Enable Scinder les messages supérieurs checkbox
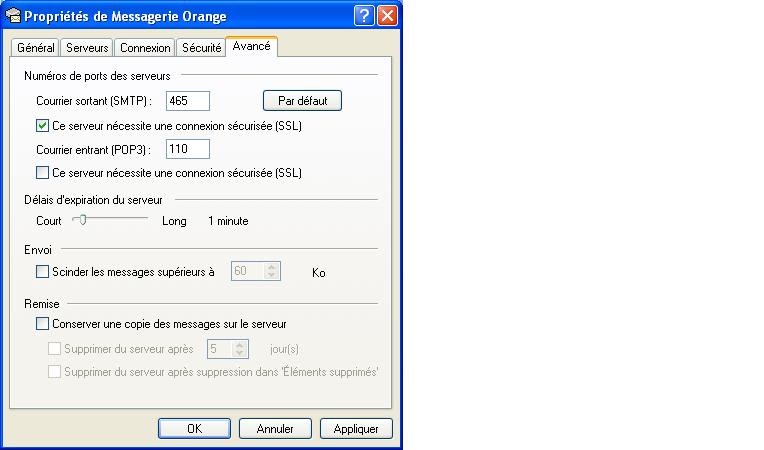Screen dimensions: 764x450 coord(42,272)
